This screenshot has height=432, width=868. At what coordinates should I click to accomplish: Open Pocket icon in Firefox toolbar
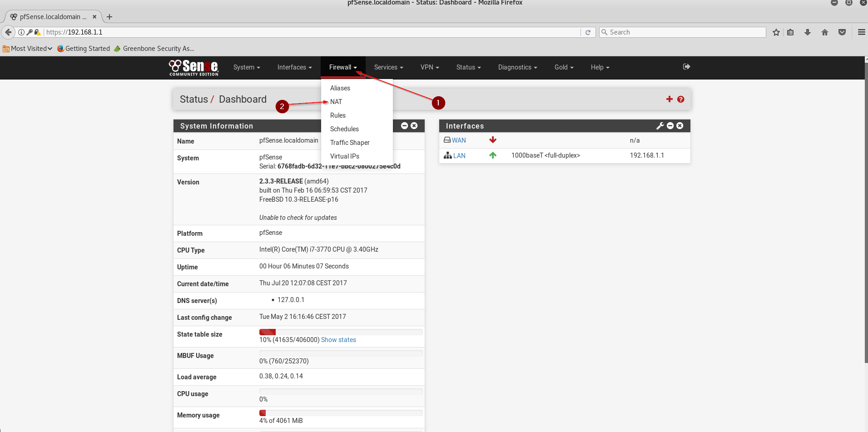click(842, 32)
